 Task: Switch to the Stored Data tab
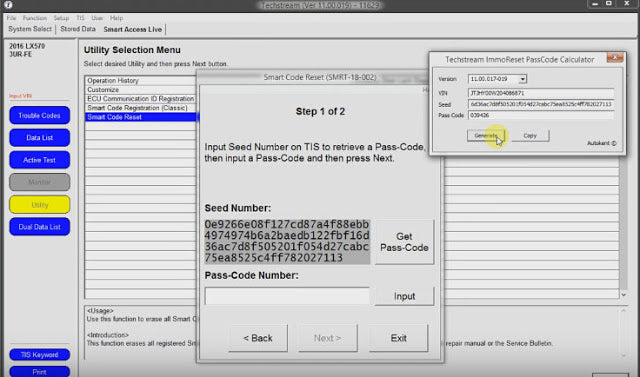78,29
